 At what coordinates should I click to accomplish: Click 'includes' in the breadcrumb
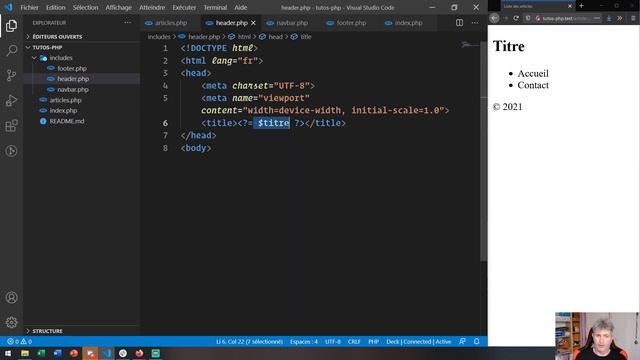(159, 37)
